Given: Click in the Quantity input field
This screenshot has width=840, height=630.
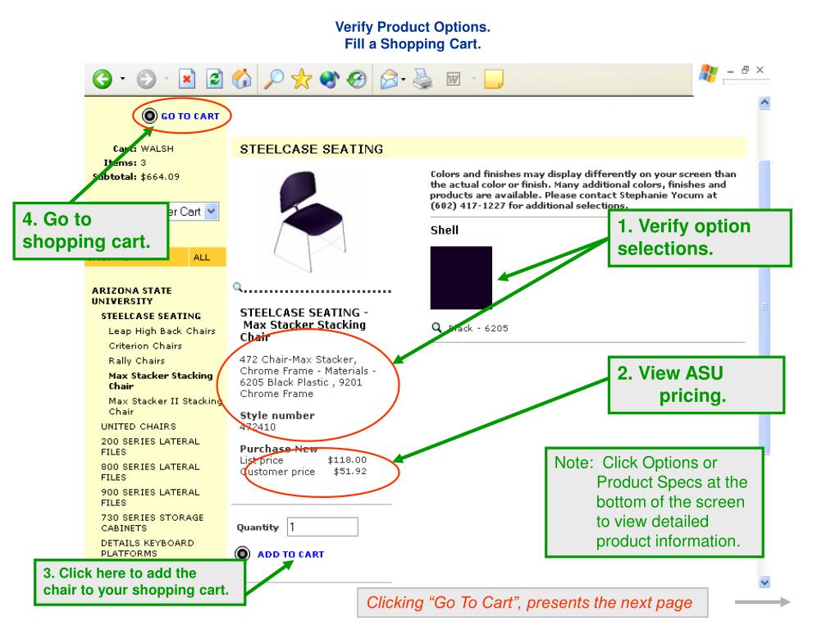Looking at the screenshot, I should (x=322, y=527).
